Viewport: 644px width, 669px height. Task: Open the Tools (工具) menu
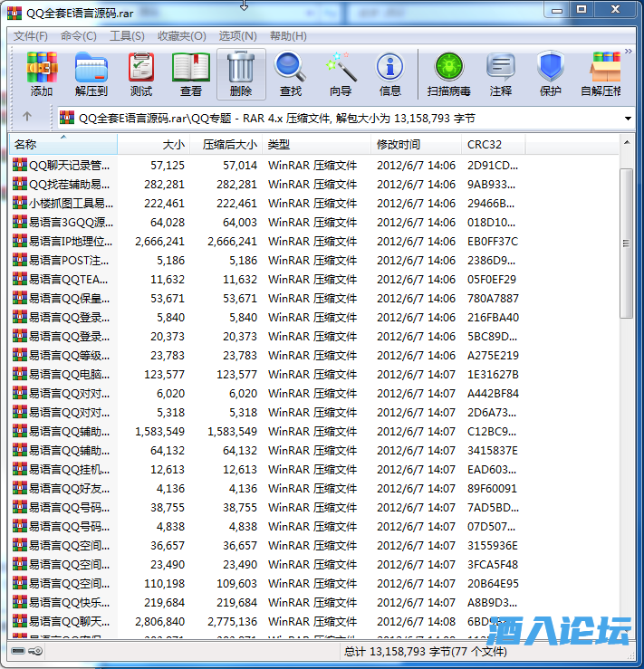tap(127, 36)
